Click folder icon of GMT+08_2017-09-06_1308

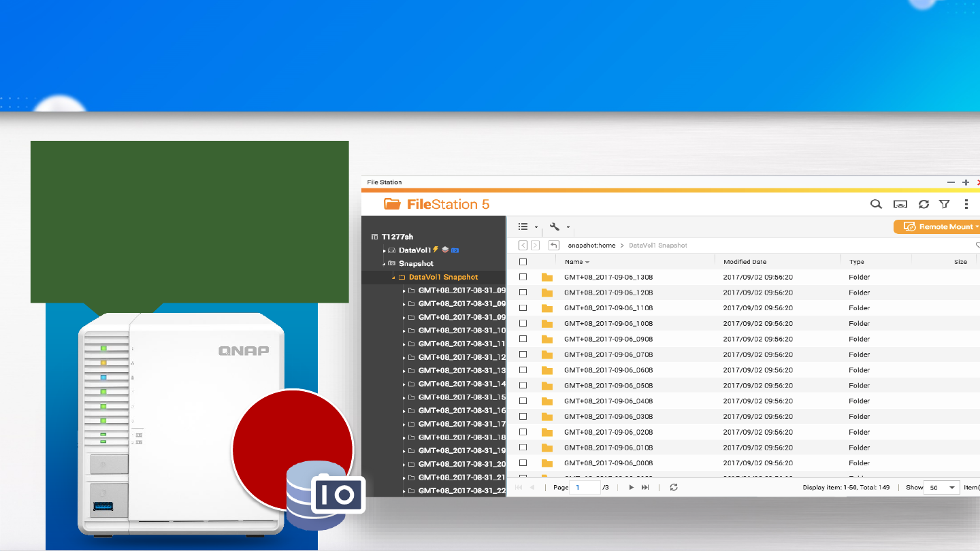(547, 277)
